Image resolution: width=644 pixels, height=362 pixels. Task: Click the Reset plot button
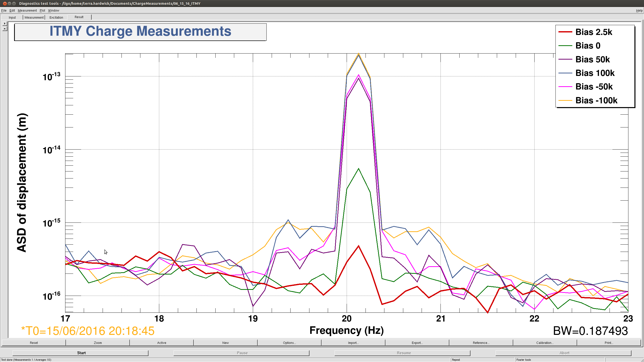click(x=34, y=343)
